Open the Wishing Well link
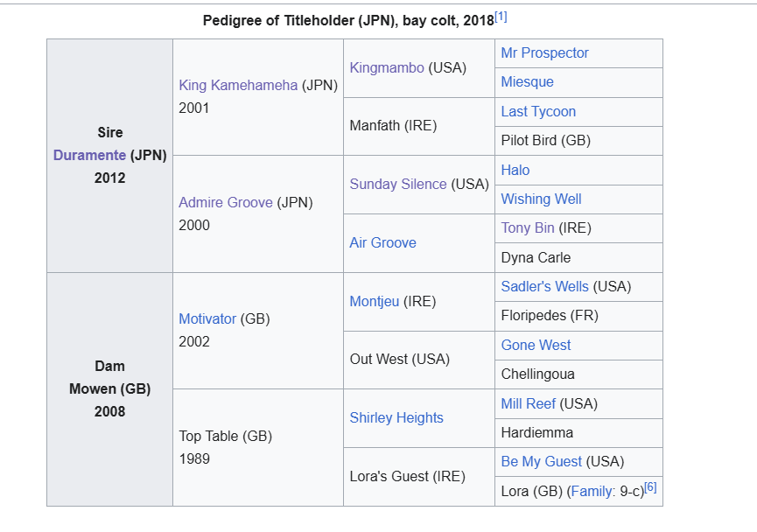Screen dimensions: 757x532 click(x=541, y=199)
